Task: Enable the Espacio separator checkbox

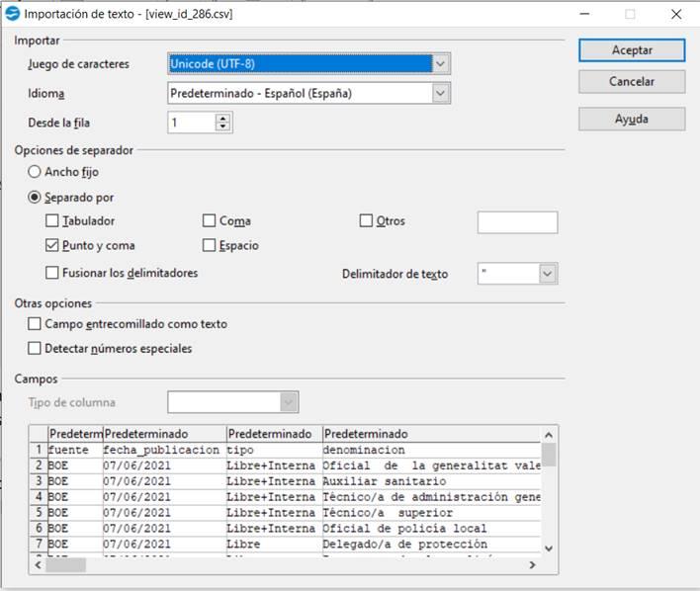Action: (209, 245)
